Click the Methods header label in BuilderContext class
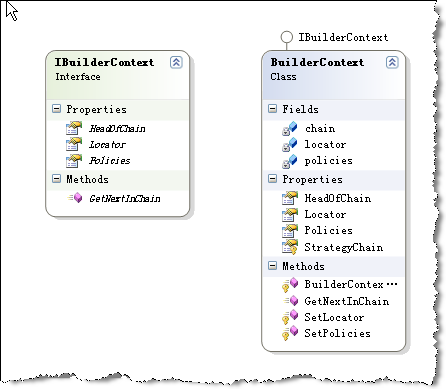The width and height of the screenshot is (446, 389). click(303, 266)
